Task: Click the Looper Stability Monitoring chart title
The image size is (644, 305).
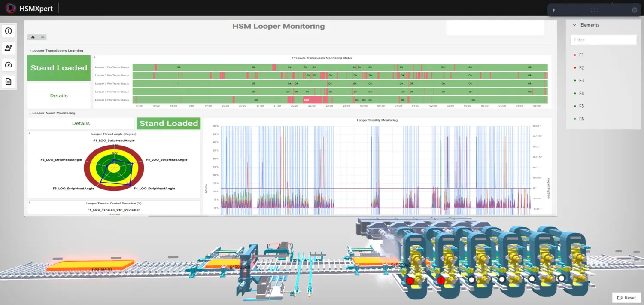Action: 377,120
